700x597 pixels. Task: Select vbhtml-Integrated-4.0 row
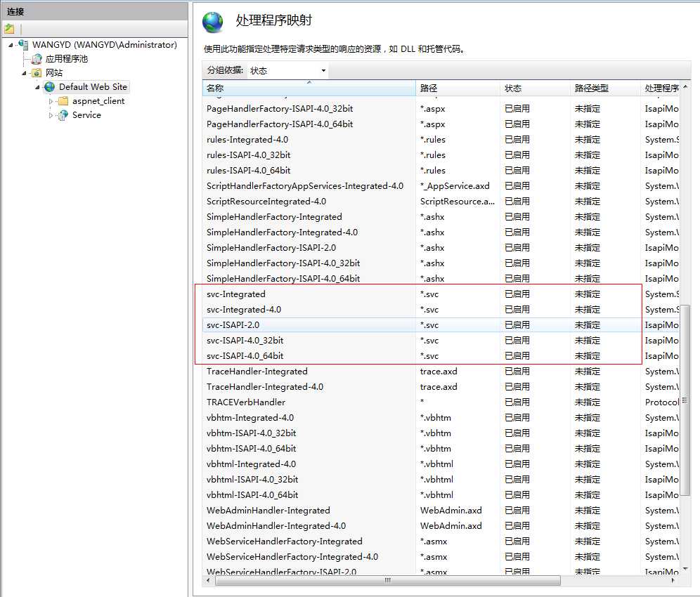[441, 464]
